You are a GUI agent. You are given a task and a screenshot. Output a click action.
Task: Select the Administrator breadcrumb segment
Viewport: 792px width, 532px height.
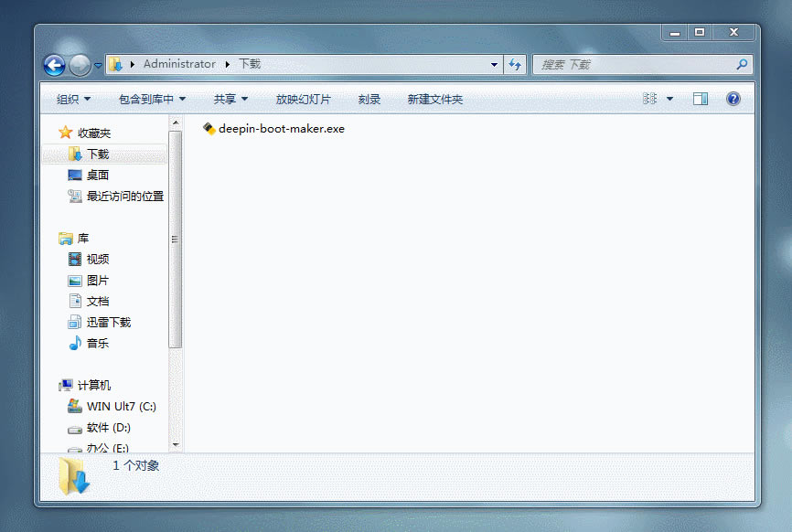[x=179, y=64]
